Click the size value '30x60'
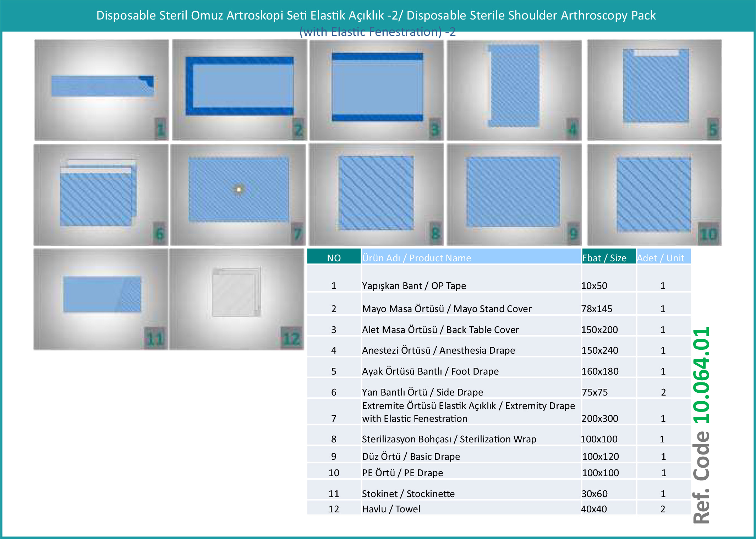 coord(595,494)
